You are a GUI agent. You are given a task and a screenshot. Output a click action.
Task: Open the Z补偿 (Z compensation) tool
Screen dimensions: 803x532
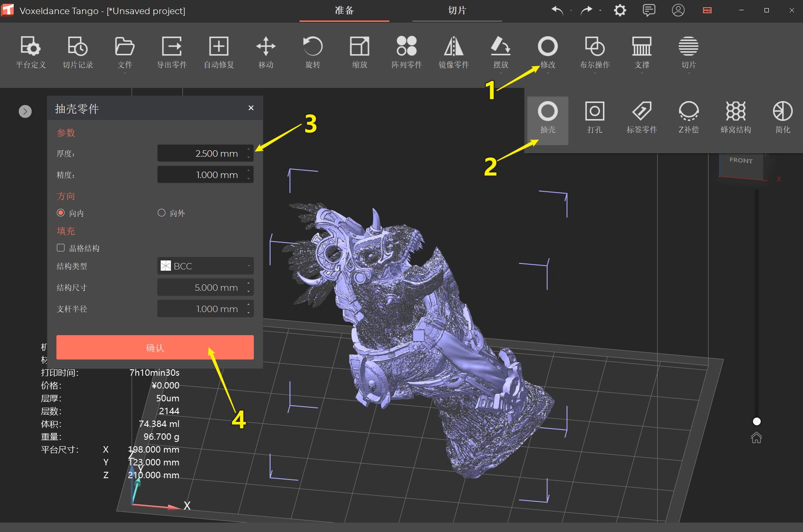(688, 117)
